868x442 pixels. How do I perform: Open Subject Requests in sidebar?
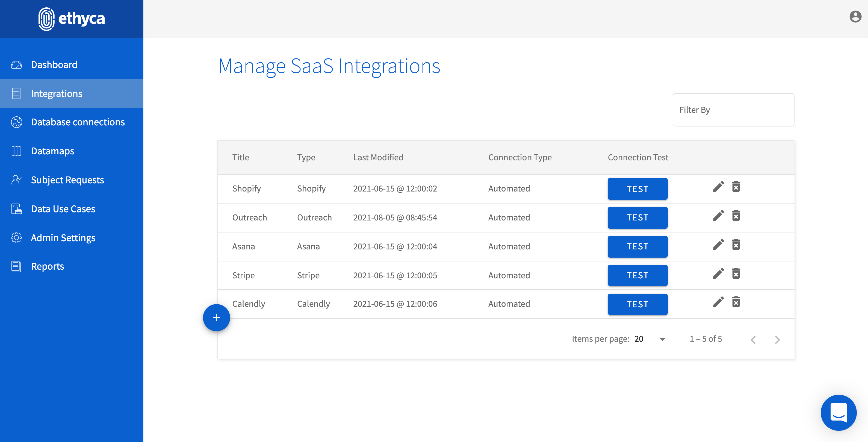click(67, 180)
